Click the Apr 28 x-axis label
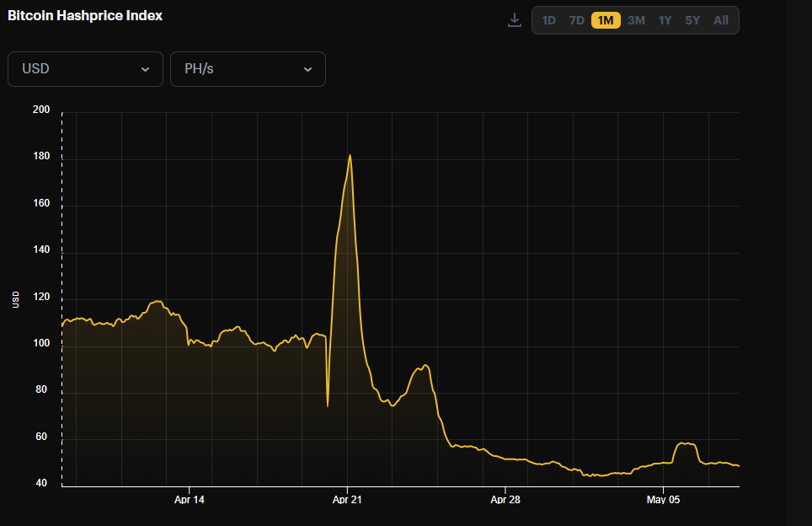The image size is (812, 526). tap(505, 500)
